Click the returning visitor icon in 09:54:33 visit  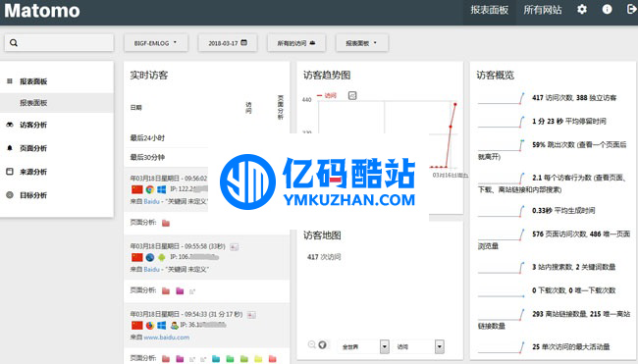[x=175, y=326]
